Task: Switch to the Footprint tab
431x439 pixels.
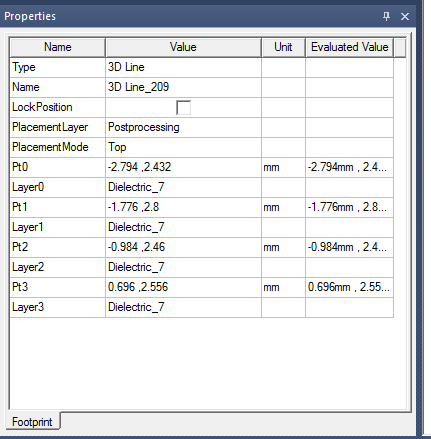Action: coord(32,422)
